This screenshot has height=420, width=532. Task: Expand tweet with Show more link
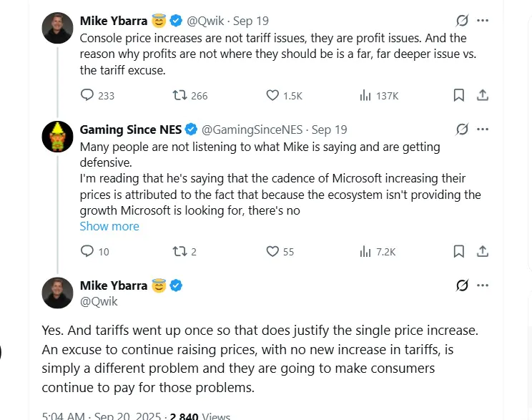point(109,226)
